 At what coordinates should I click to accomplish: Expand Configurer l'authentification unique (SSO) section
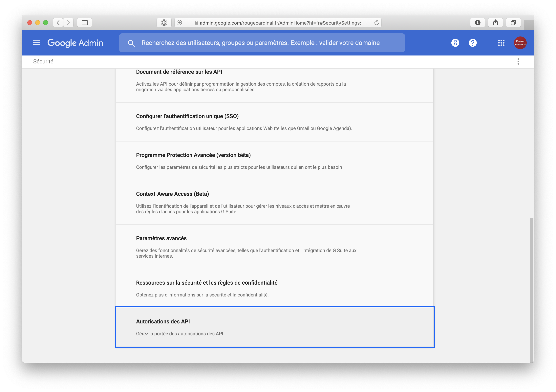click(187, 116)
